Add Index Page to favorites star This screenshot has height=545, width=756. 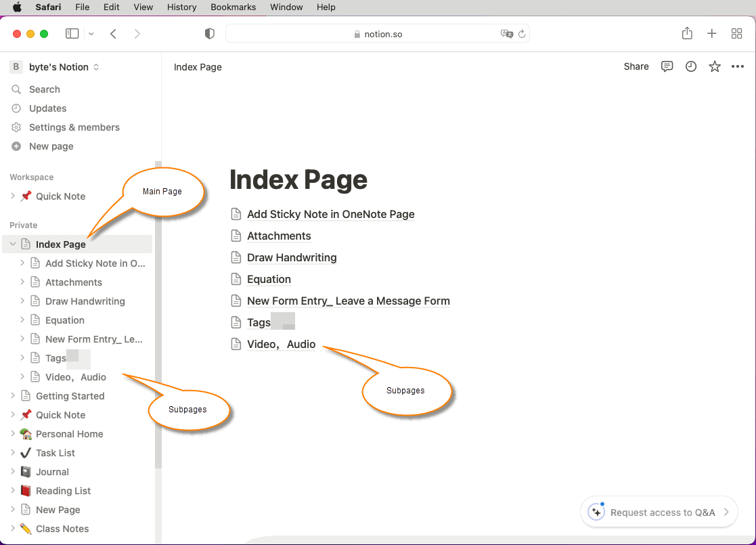click(715, 66)
